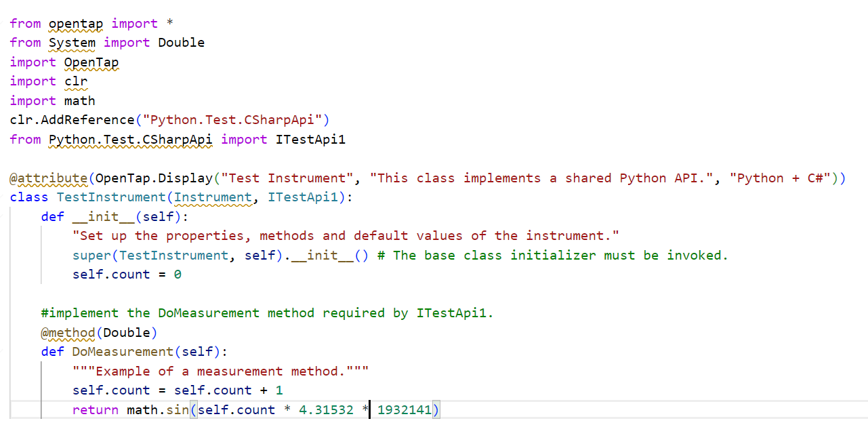868x444 pixels.
Task: Click the string "Python + C#"
Action: [x=781, y=178]
